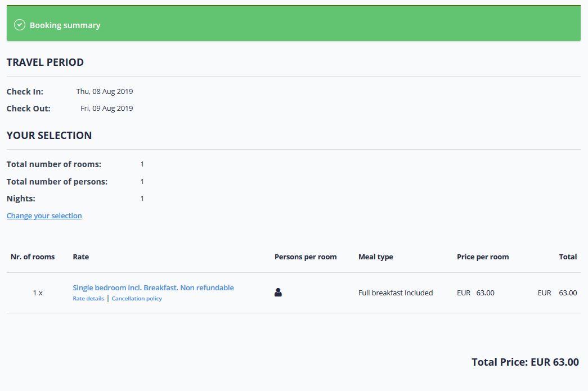The image size is (588, 391).
Task: Click the person icon for room occupancy
Action: (277, 292)
